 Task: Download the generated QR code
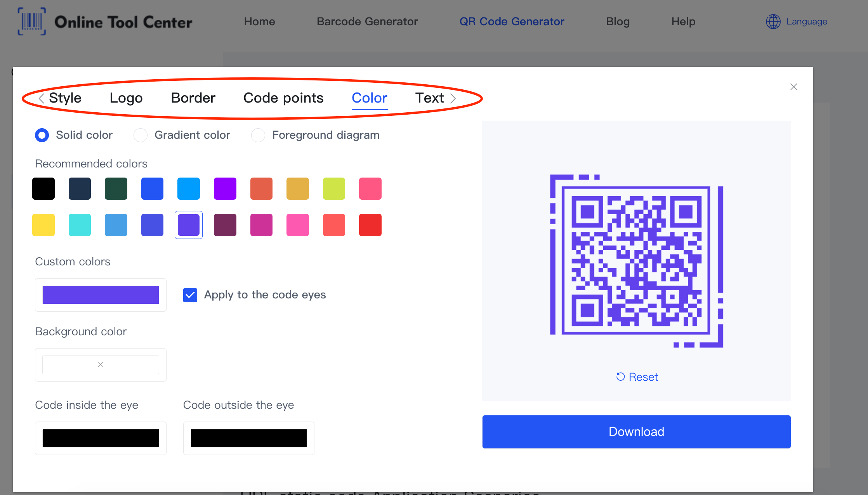[636, 431]
